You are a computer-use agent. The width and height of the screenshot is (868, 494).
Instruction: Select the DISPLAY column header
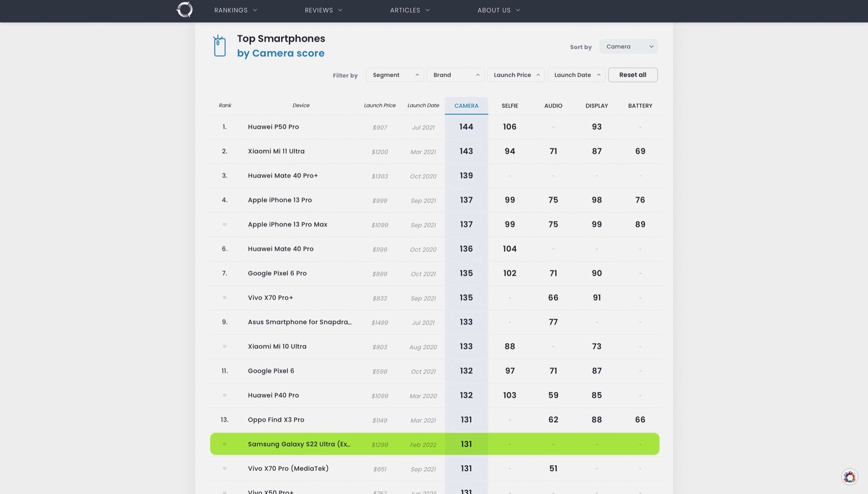596,106
